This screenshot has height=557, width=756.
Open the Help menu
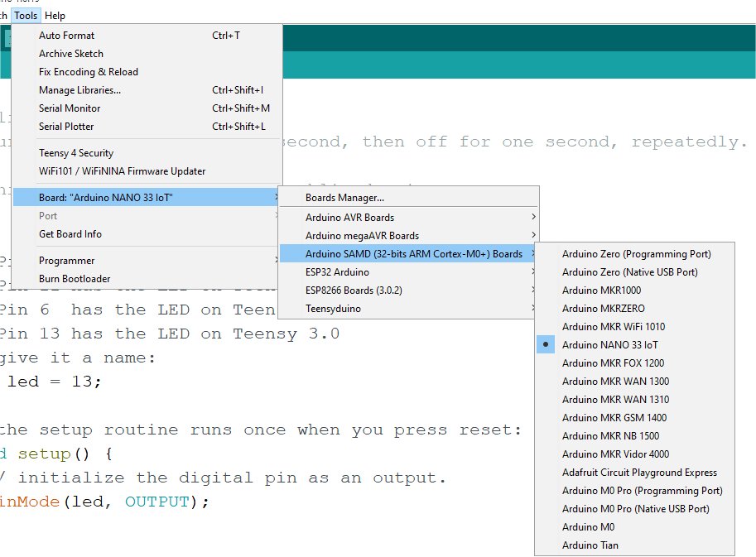click(55, 15)
